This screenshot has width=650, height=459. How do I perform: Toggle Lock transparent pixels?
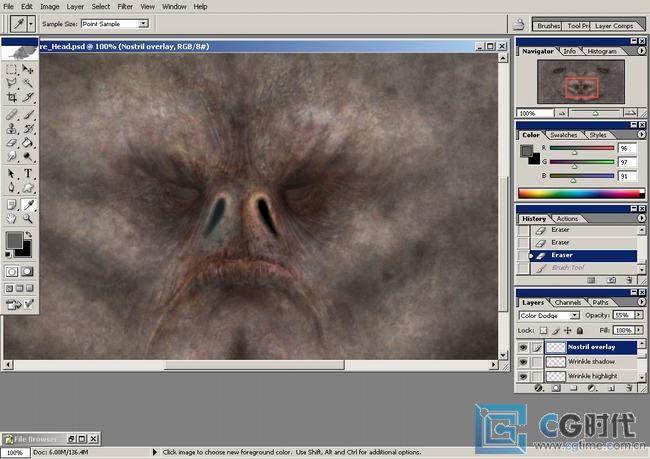coord(543,330)
